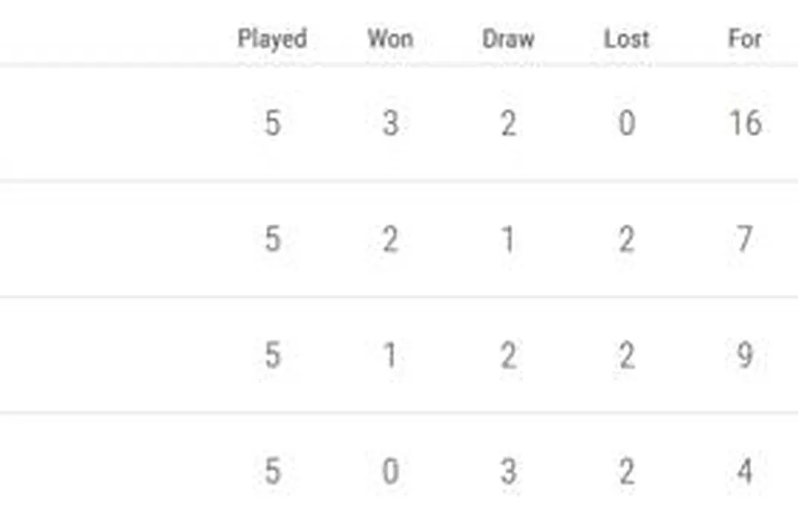Click the Won value 2 in second row
Image resolution: width=798 pixels, height=532 pixels.
pyautogui.click(x=390, y=239)
